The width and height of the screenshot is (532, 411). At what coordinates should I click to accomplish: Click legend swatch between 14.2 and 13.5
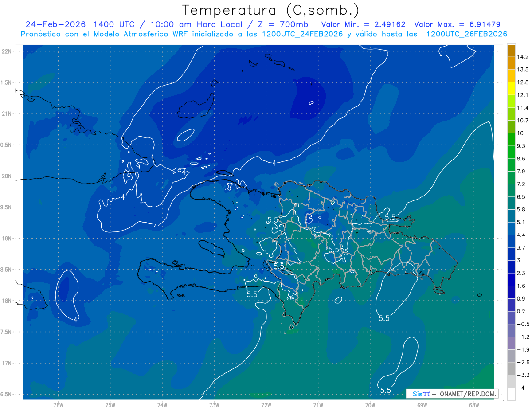(x=511, y=63)
